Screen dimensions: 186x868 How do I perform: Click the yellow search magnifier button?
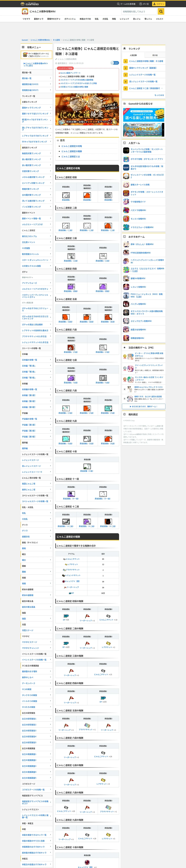tap(161, 11)
